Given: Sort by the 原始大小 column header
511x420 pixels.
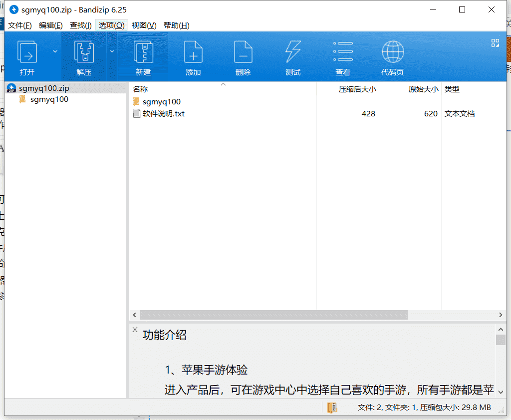Looking at the screenshot, I should (423, 89).
